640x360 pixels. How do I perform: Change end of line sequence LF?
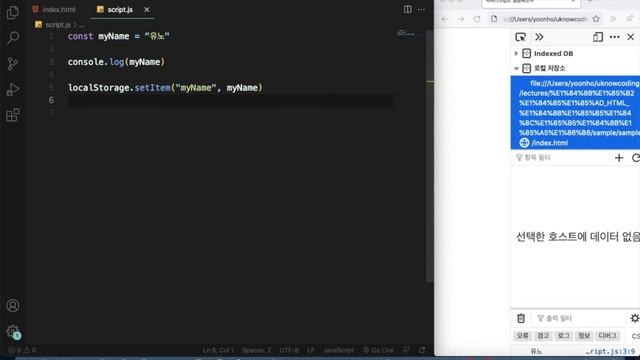pos(311,350)
